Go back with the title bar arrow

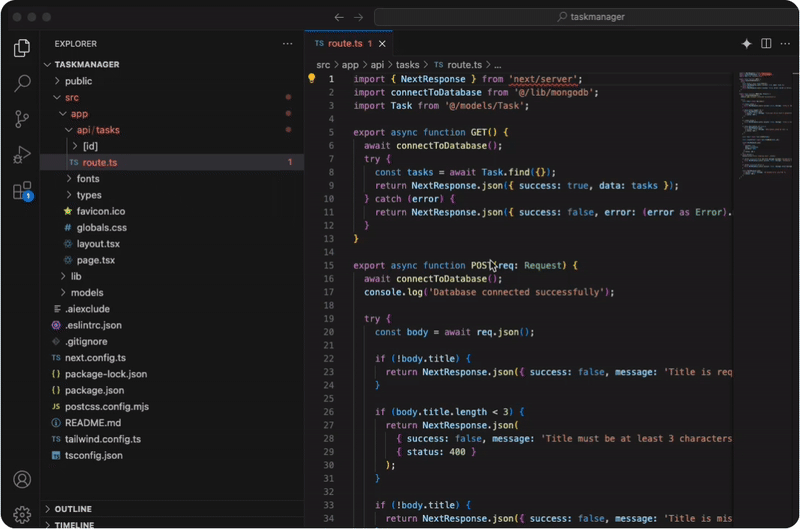[x=339, y=17]
